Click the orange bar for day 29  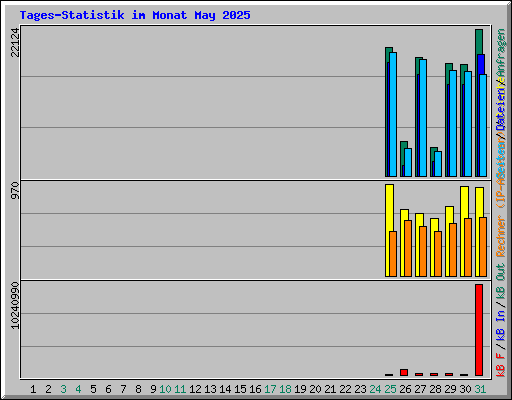tap(453, 250)
